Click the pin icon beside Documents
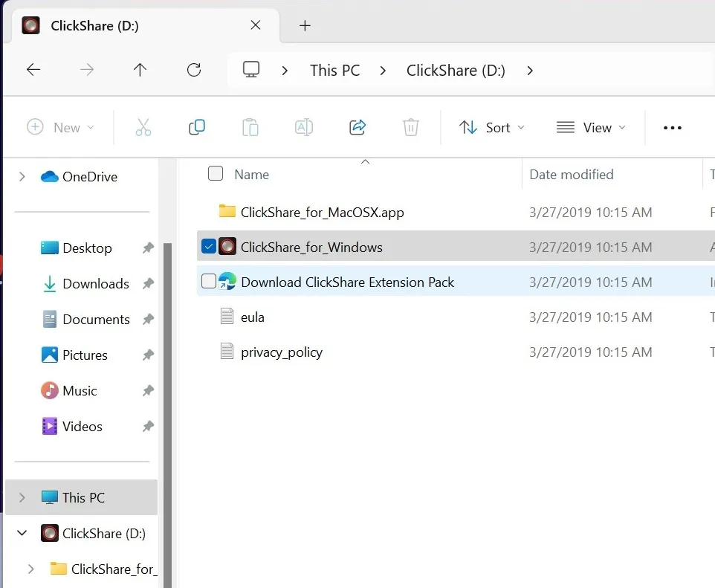Viewport: 715px width, 588px height. pos(148,320)
